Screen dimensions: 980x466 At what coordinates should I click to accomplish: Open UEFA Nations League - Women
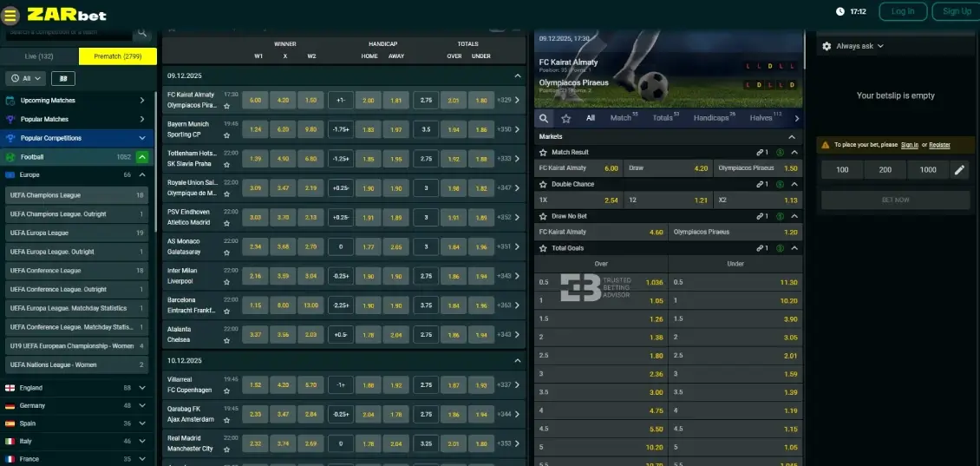coord(77,364)
